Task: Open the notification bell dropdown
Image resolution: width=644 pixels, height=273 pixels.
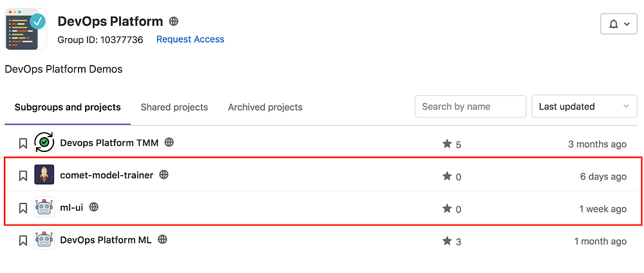Action: [618, 24]
